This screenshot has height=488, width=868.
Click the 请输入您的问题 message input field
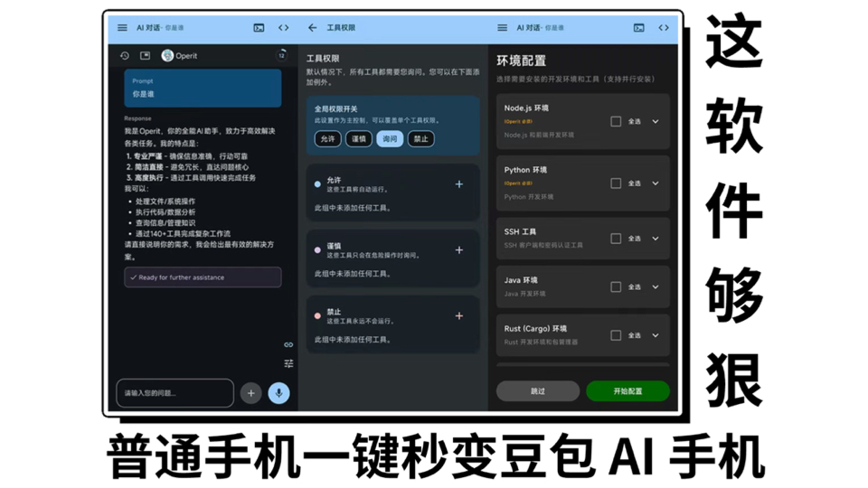[x=175, y=393]
